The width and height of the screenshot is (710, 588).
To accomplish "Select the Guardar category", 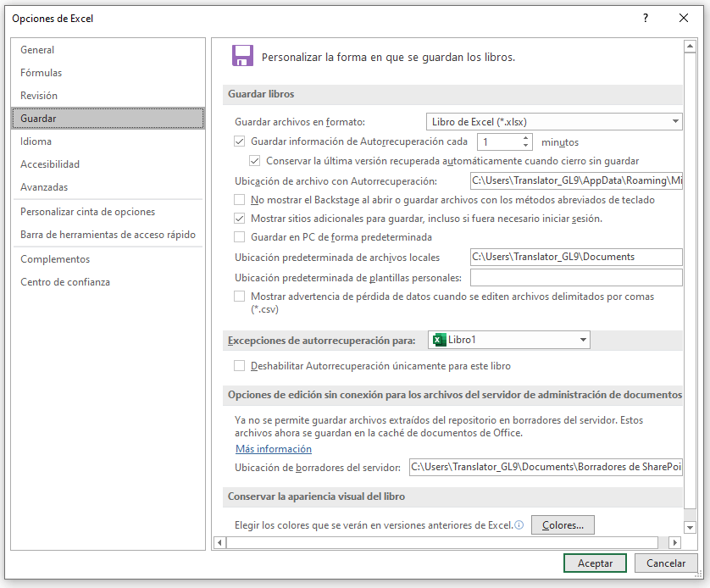I will click(108, 119).
